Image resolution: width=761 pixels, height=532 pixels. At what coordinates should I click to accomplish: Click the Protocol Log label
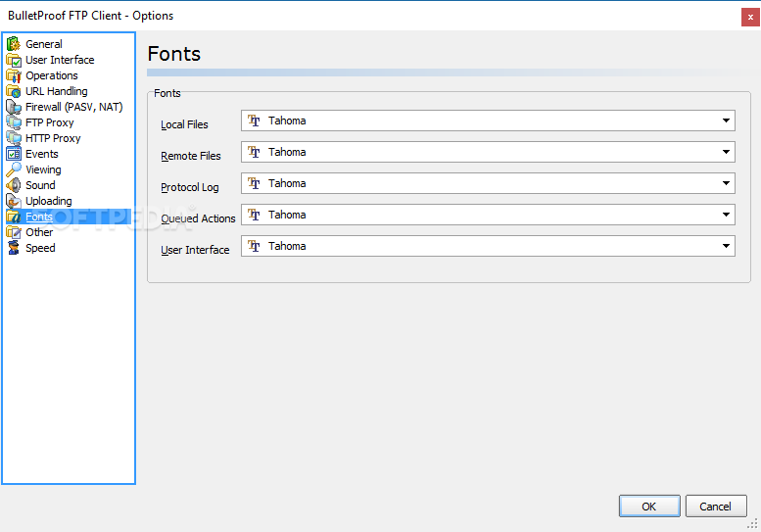coord(190,187)
